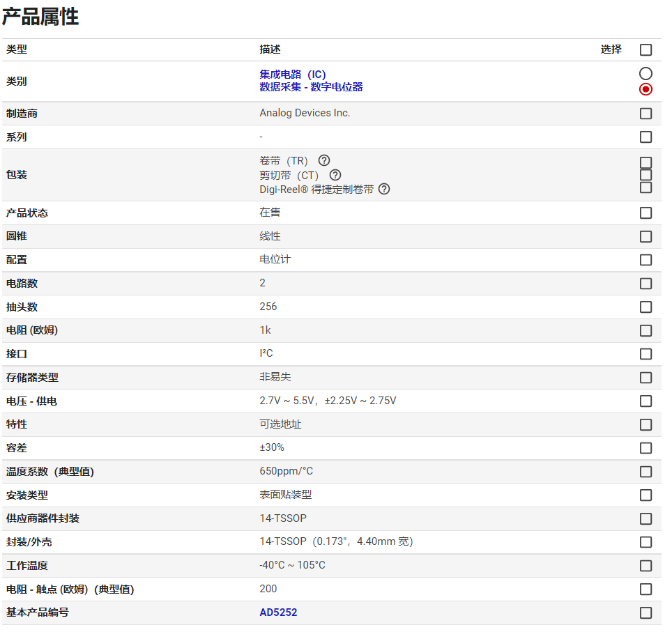Check the 抽头数 256 checkbox
The width and height of the screenshot is (672, 632).
646,307
